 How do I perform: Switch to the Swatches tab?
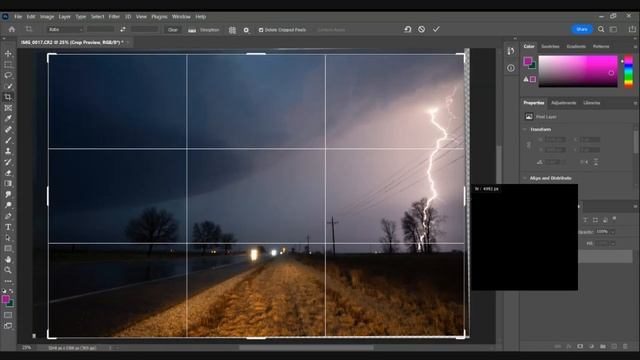pos(550,47)
